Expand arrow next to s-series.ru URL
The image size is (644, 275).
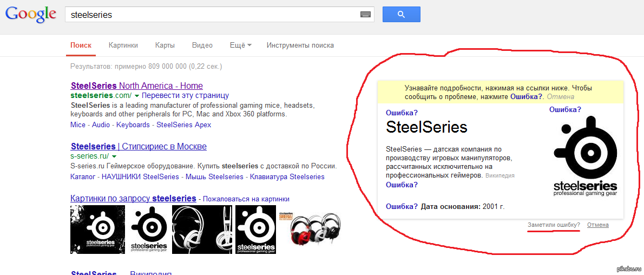pos(114,156)
